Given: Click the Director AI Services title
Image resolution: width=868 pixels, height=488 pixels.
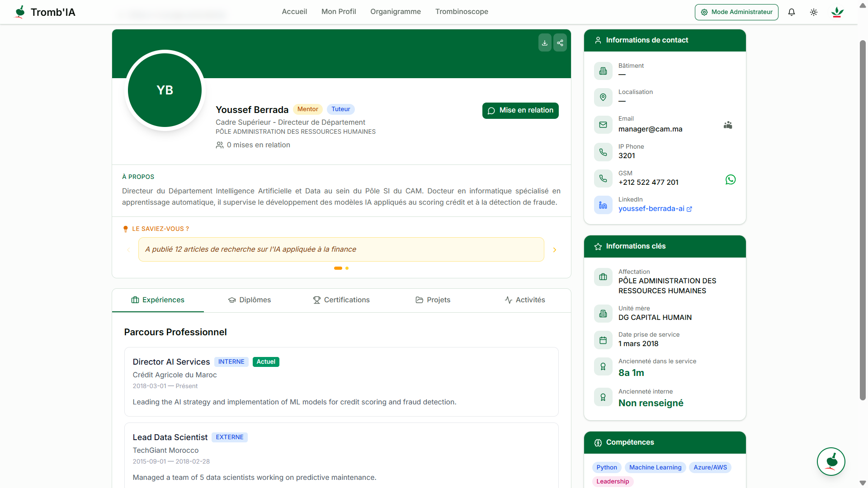Looking at the screenshot, I should (x=171, y=362).
